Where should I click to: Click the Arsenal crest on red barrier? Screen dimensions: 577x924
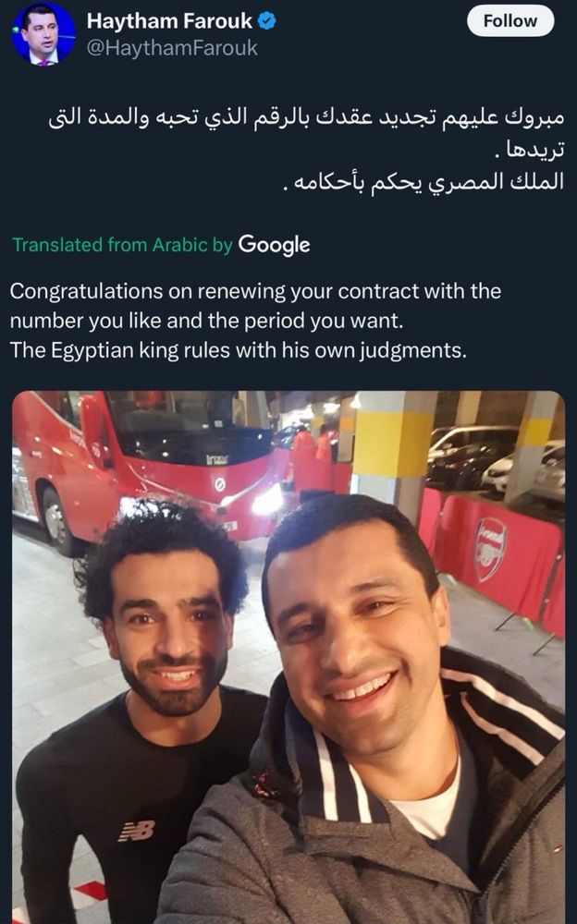pyautogui.click(x=490, y=549)
